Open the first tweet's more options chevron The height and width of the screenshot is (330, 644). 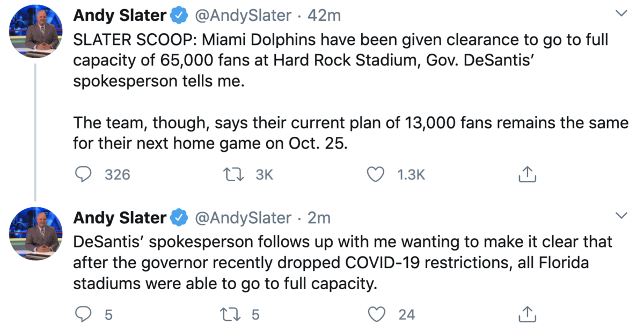(x=621, y=13)
